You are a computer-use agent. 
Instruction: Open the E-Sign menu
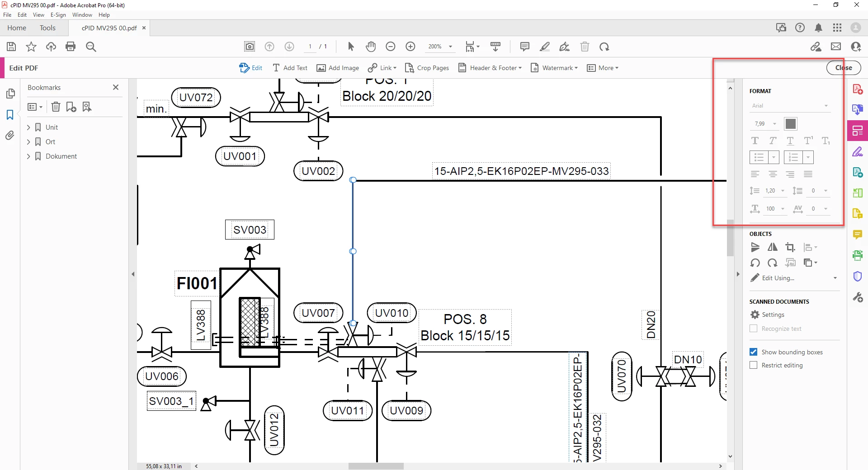click(x=58, y=15)
